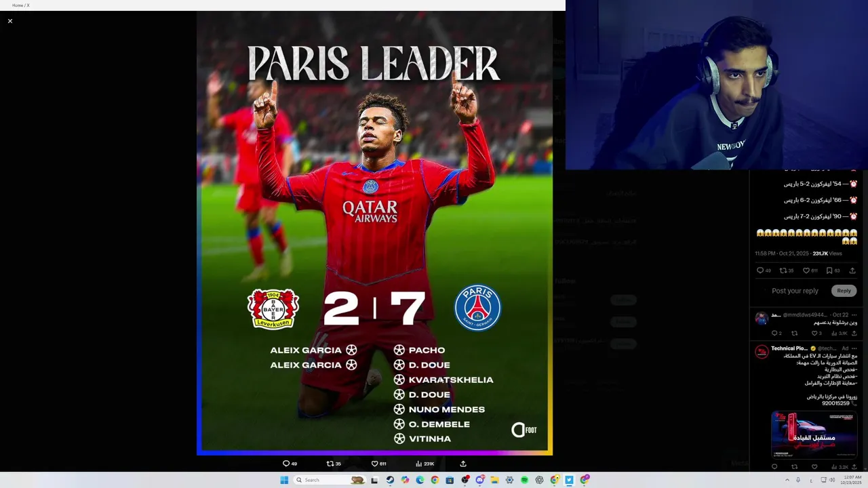868x488 pixels.
Task: View the comment's 3.1K views stat
Action: (840, 333)
